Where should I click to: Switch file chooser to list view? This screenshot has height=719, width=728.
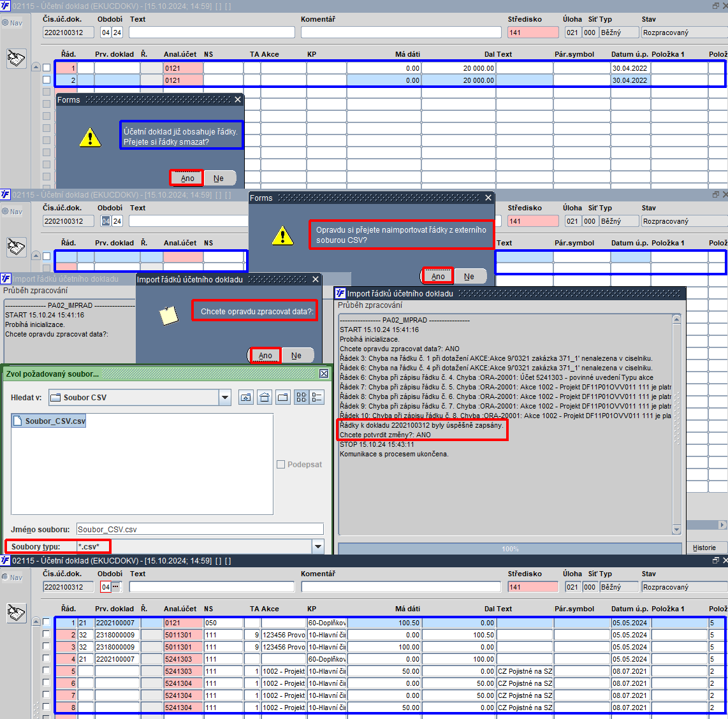(x=302, y=397)
